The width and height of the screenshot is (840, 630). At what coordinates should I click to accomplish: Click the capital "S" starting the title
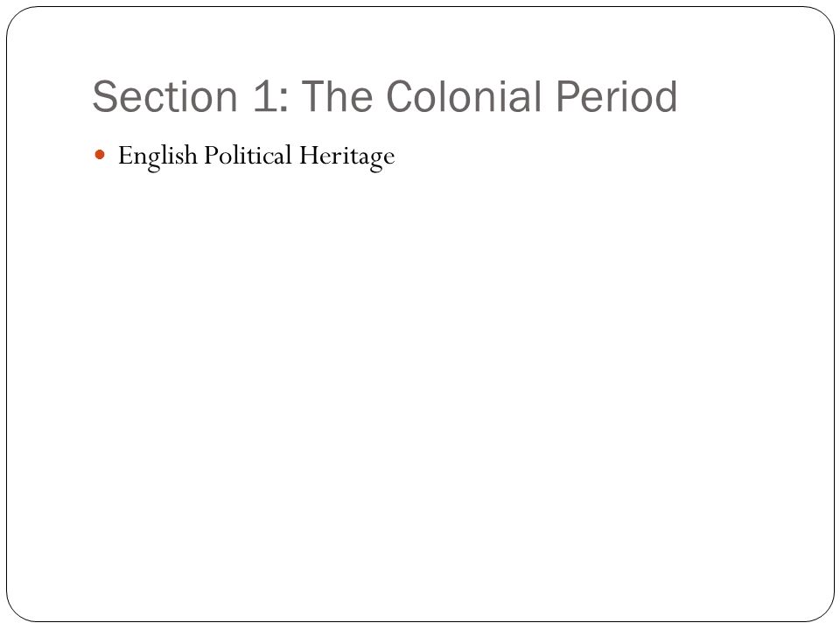104,96
